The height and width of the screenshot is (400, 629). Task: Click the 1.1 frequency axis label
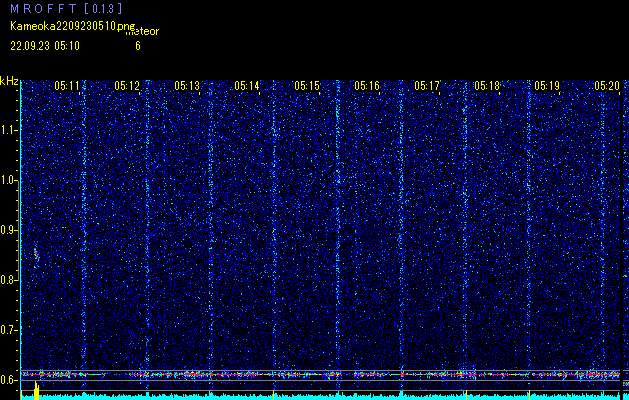[8, 130]
